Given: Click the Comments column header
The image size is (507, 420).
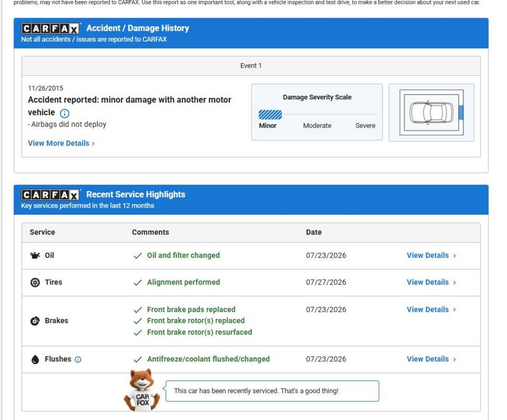Looking at the screenshot, I should point(151,232).
